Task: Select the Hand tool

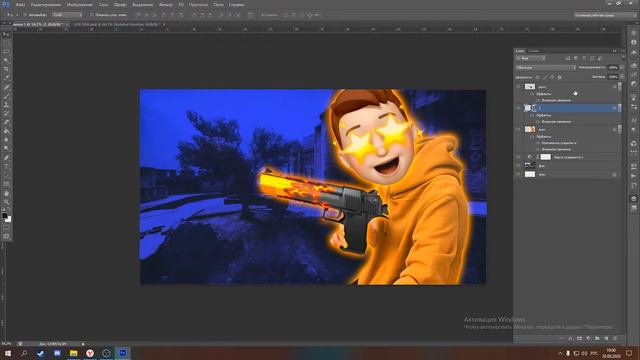Action: [x=6, y=193]
